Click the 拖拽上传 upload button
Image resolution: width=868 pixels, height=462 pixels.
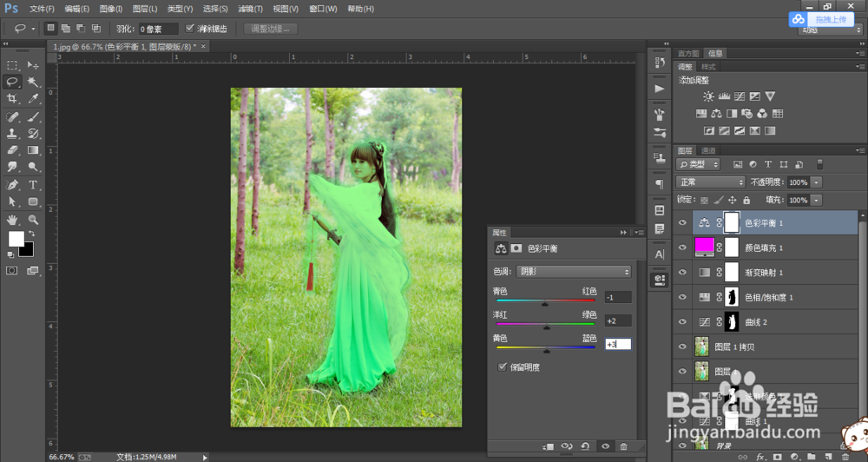pyautogui.click(x=822, y=19)
